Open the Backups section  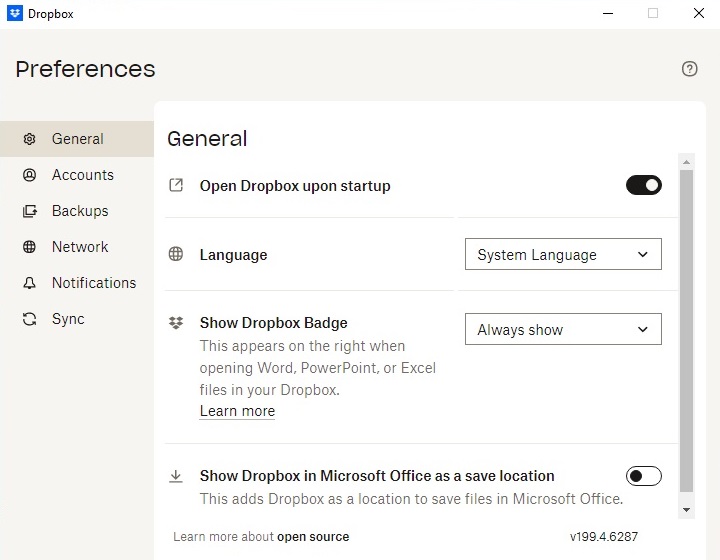pos(77,211)
